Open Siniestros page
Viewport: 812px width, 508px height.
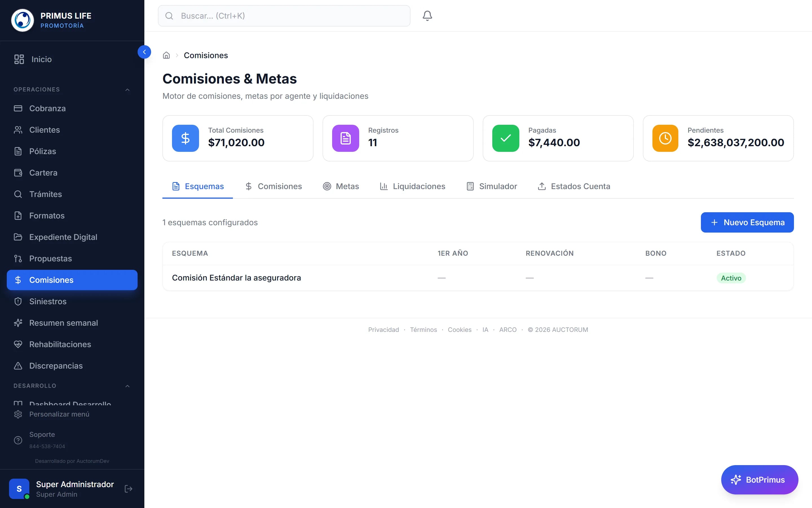[72, 301]
